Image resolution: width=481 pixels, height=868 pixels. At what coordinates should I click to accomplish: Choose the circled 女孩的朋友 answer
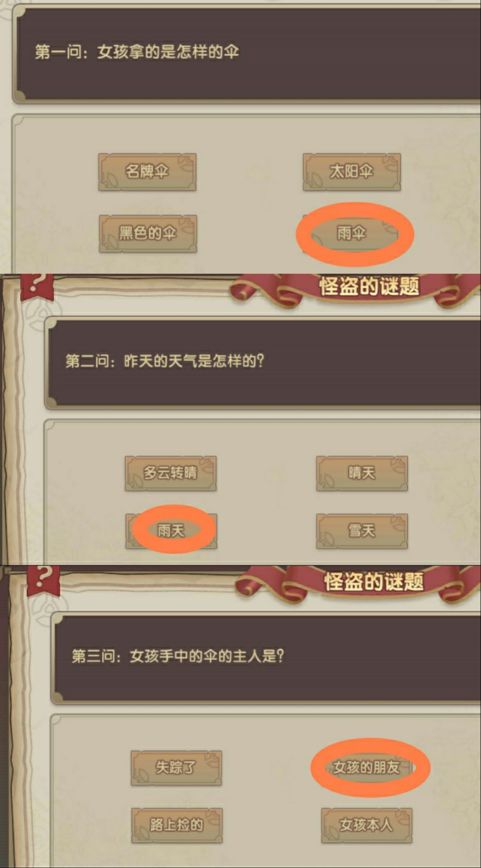[367, 768]
